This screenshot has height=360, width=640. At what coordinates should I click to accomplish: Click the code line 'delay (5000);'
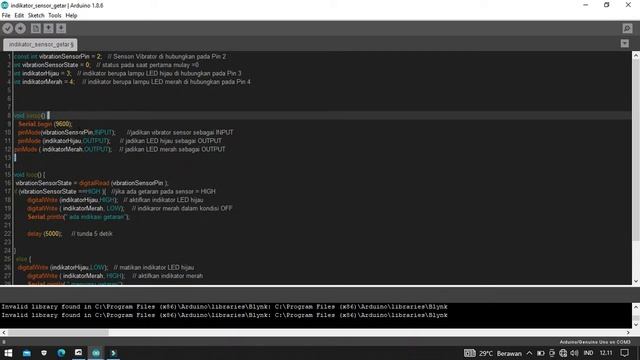point(44,234)
